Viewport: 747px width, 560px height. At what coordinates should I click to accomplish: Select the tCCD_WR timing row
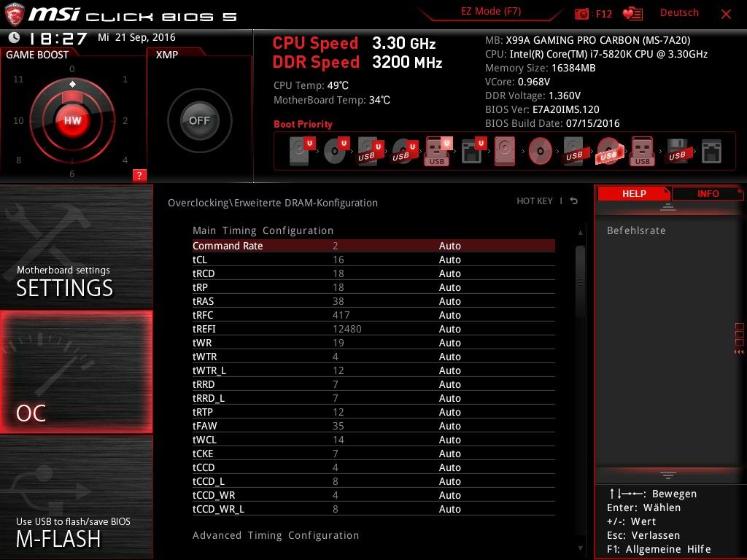(x=373, y=495)
